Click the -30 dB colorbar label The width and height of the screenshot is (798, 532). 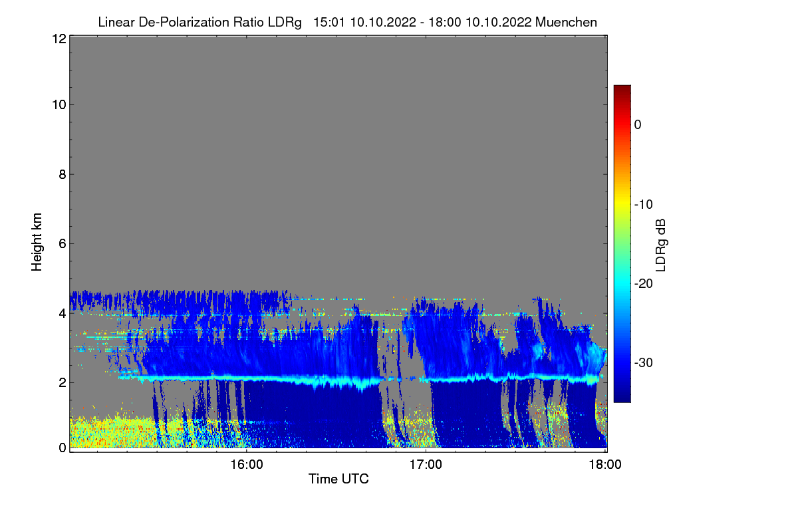[644, 362]
